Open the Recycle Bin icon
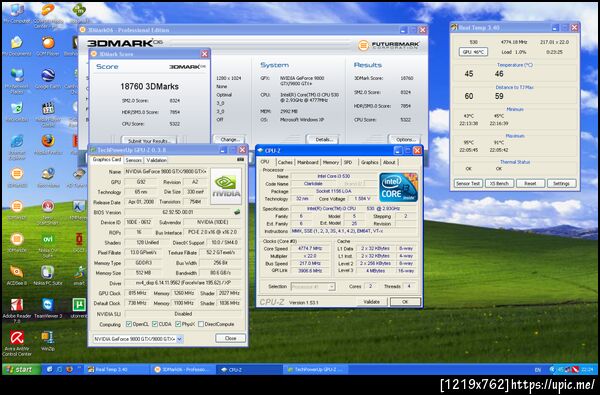Viewport: 600px width, 395px height. (17, 112)
